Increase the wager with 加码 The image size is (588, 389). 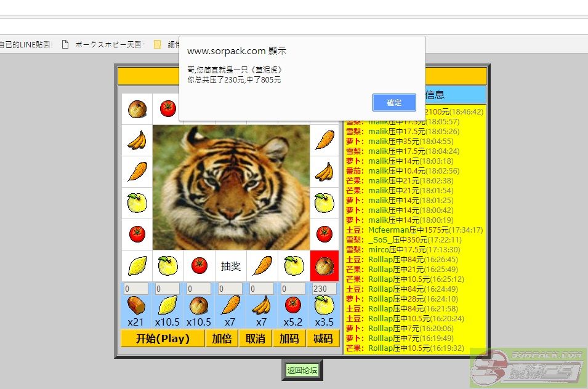tap(289, 339)
